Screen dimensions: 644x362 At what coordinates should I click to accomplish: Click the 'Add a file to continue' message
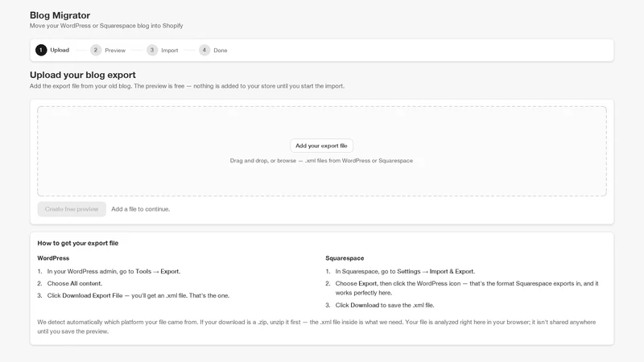tap(140, 209)
